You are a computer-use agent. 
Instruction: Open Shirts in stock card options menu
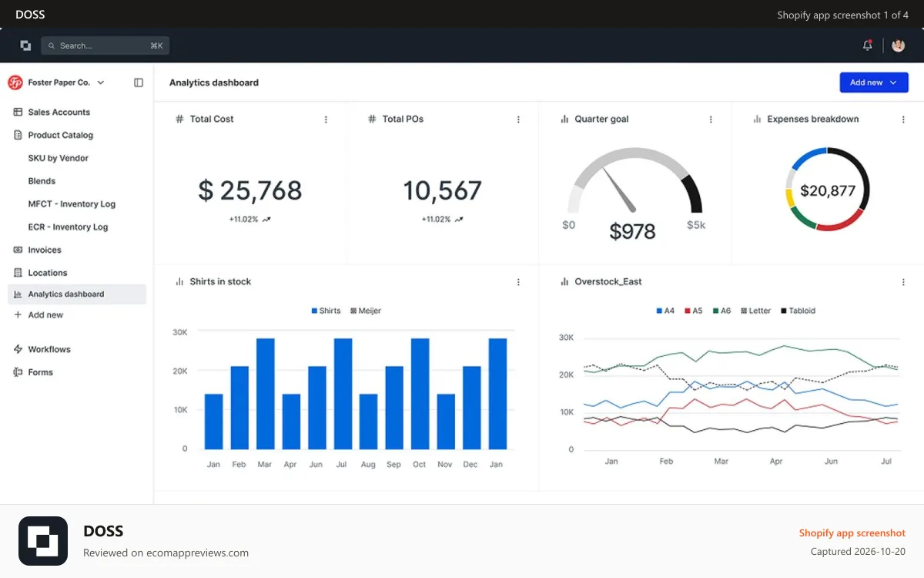tap(518, 282)
